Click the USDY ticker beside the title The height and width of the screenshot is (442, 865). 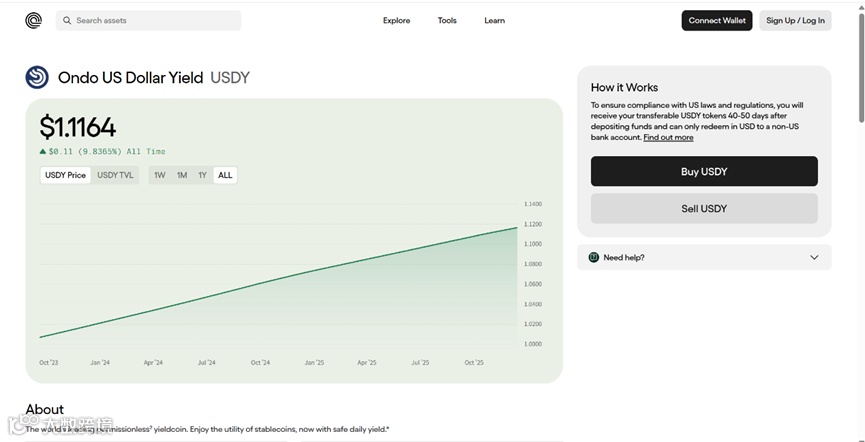(230, 78)
